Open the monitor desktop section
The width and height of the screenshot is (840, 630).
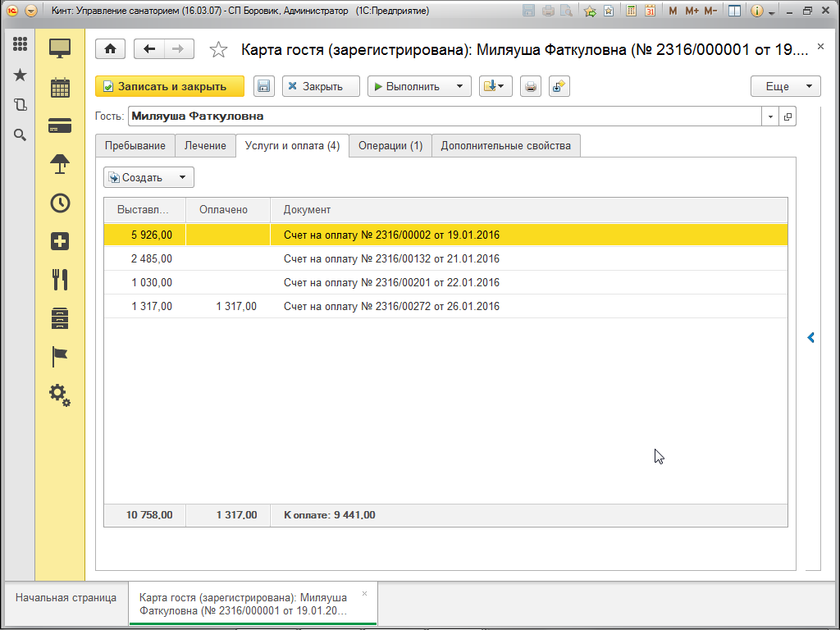(60, 48)
